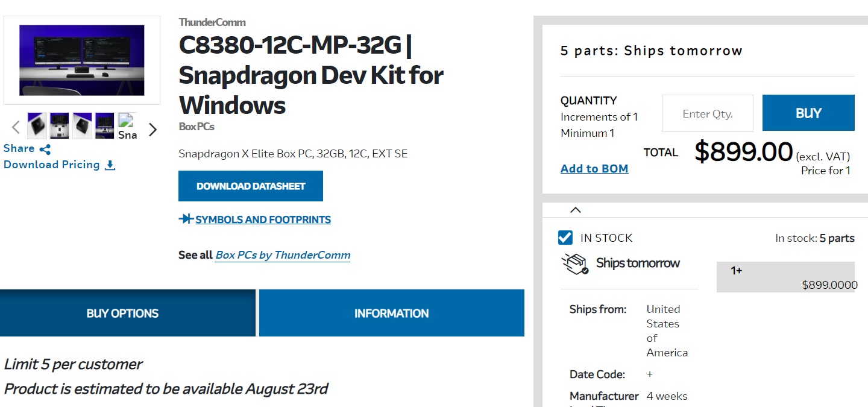Select the second product thumbnail

point(59,125)
